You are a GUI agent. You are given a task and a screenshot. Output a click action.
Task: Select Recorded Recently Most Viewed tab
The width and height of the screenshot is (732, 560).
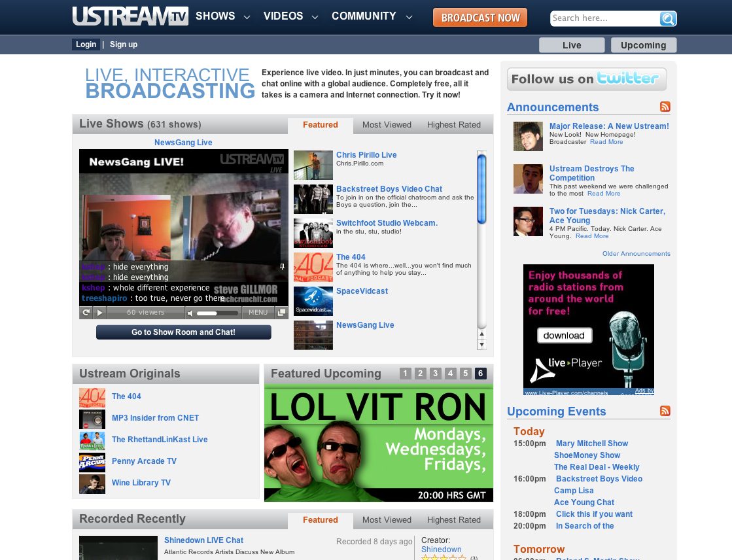click(x=387, y=520)
